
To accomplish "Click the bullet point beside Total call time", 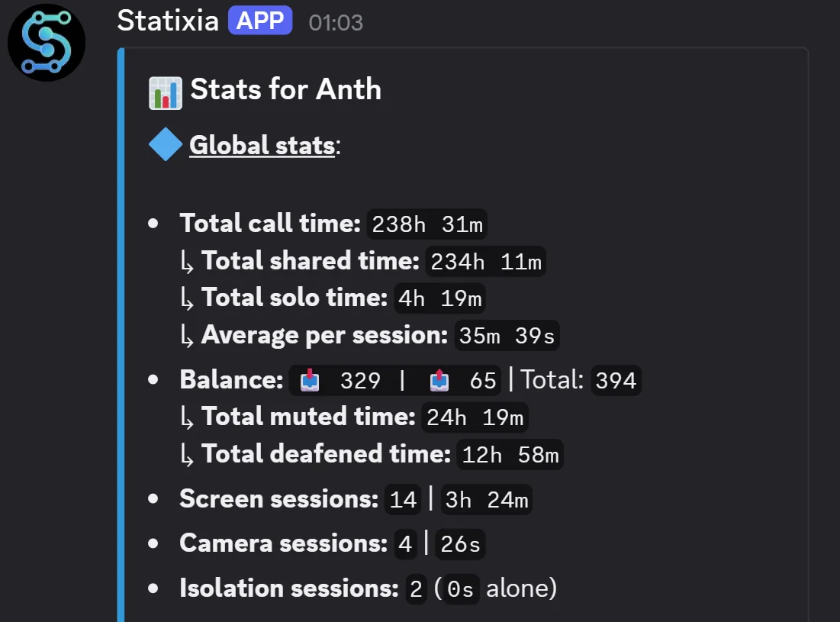I will tap(153, 223).
